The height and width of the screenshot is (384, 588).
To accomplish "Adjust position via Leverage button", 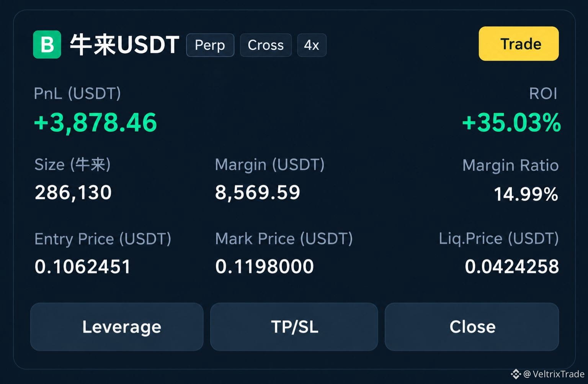I will [x=117, y=327].
